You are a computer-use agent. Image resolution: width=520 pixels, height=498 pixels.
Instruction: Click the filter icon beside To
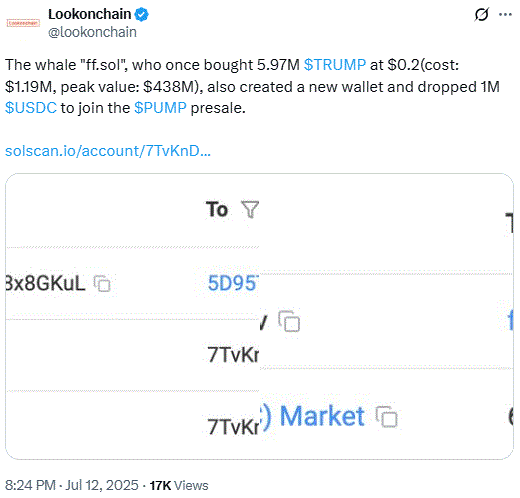[250, 210]
